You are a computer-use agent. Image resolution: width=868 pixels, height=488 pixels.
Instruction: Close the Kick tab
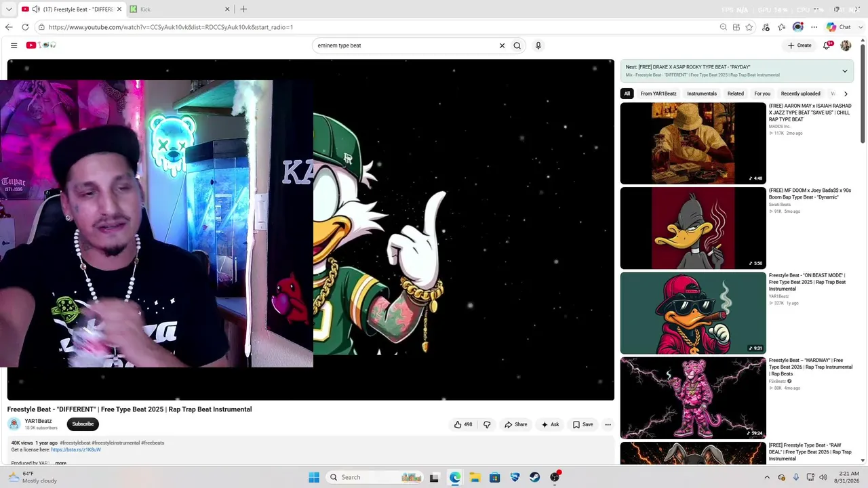tap(227, 9)
